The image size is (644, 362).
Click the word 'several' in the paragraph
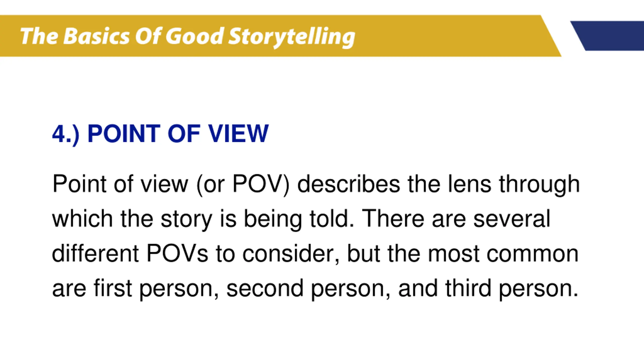pyautogui.click(x=512, y=219)
